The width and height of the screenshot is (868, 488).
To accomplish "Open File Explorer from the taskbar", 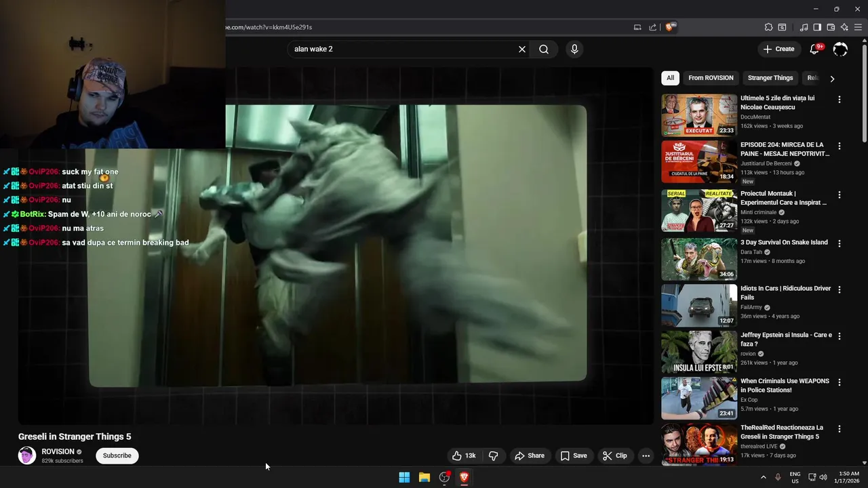I will [425, 477].
